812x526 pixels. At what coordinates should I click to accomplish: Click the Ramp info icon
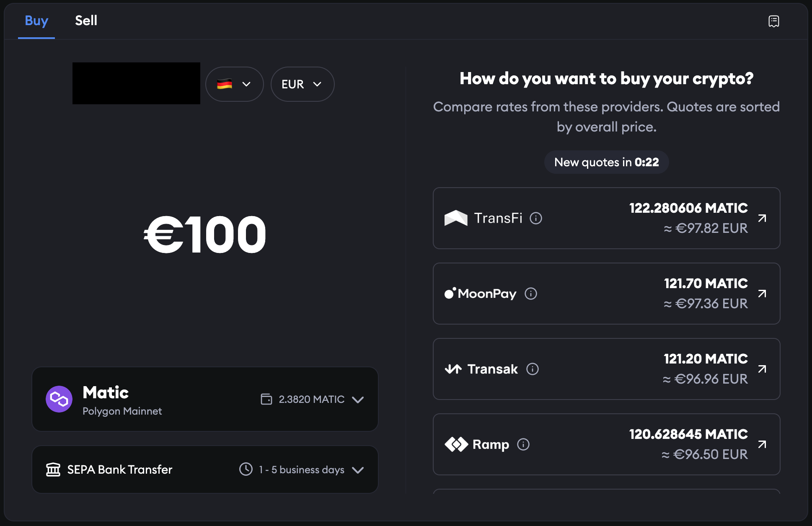(523, 444)
